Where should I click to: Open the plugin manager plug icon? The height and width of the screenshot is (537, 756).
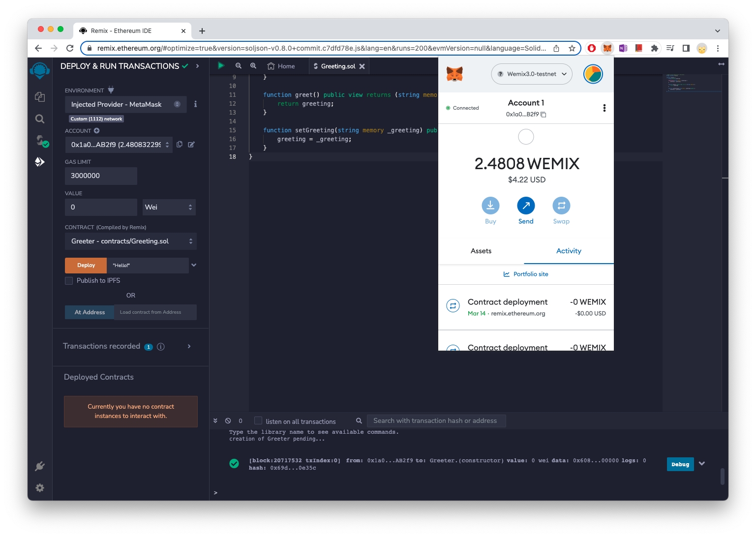click(x=40, y=466)
